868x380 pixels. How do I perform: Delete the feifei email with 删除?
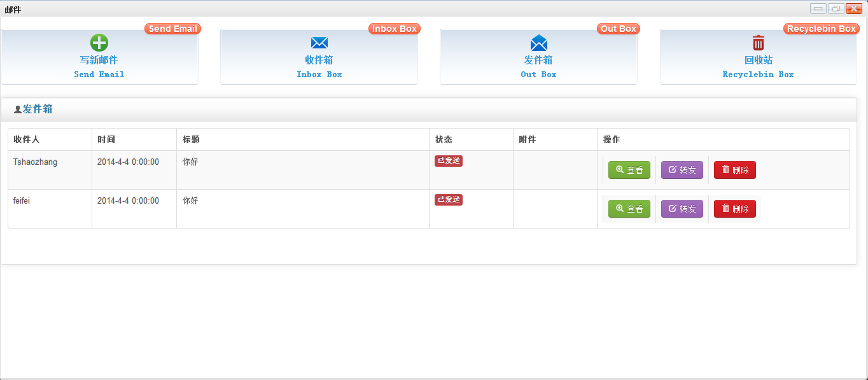(735, 209)
